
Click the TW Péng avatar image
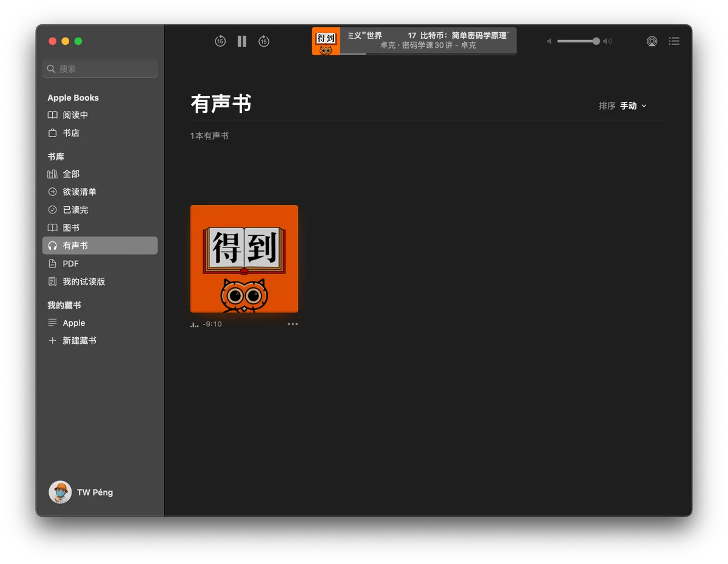60,492
